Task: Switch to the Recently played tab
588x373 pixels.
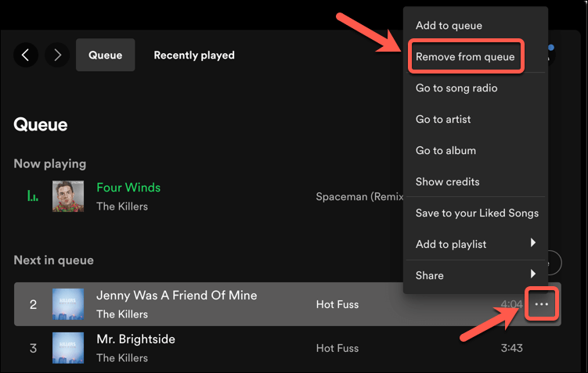Action: click(194, 55)
